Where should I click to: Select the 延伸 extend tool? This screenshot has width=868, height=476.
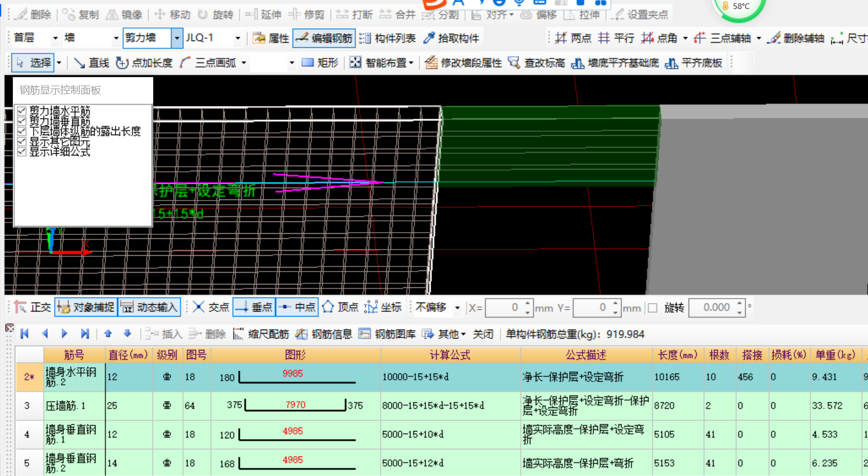(x=263, y=15)
